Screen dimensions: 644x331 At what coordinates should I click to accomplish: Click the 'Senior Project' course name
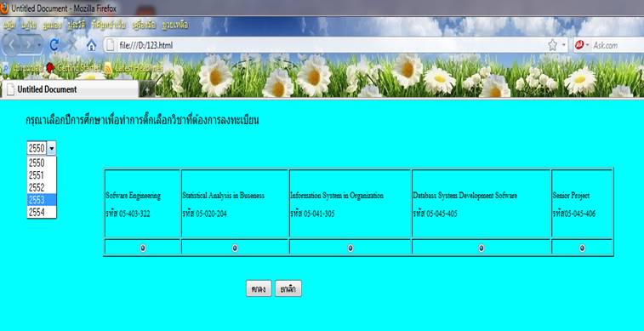click(571, 196)
